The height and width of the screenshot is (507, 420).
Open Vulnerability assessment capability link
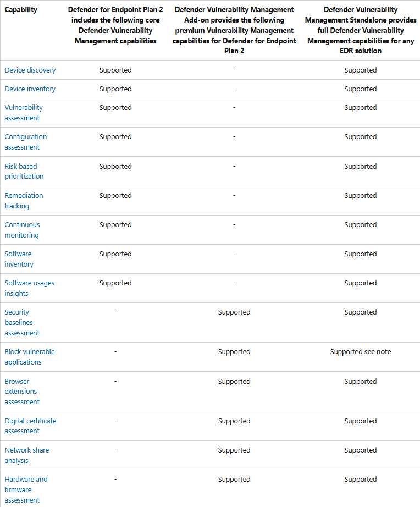tap(24, 113)
